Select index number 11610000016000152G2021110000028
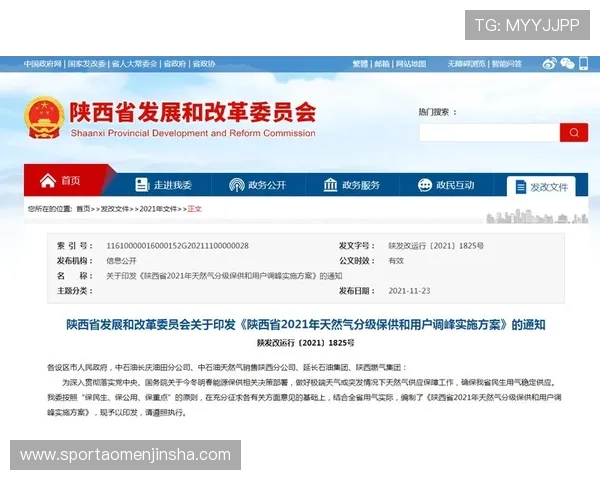600x480 pixels. click(x=178, y=246)
